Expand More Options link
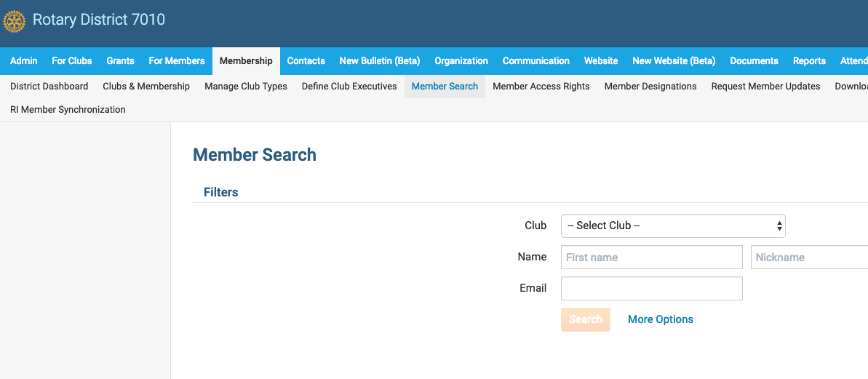This screenshot has width=868, height=379. [660, 319]
